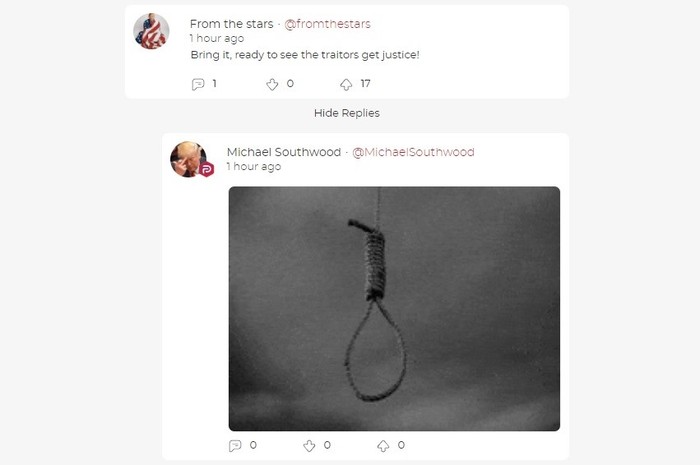This screenshot has height=465, width=700.
Task: Open Michael Southwood profile avatar
Action: (188, 159)
